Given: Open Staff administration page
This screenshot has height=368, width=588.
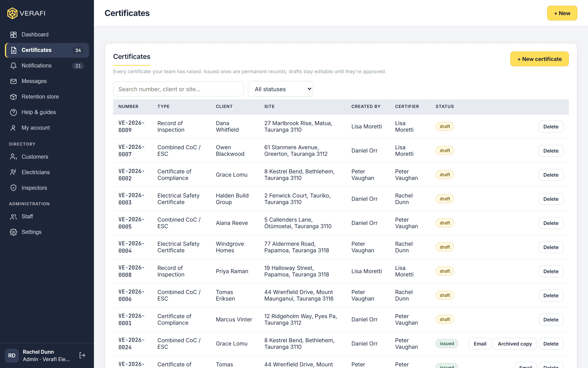Looking at the screenshot, I should click(x=47, y=217).
